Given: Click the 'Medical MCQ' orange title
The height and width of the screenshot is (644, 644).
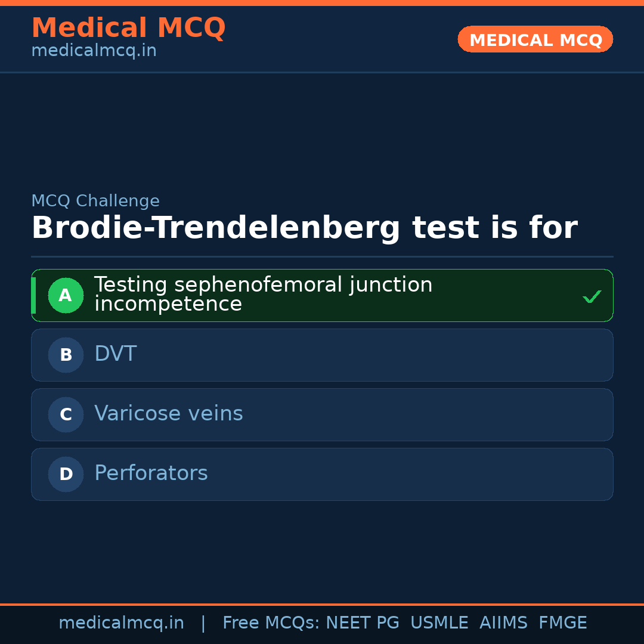Looking at the screenshot, I should point(128,28).
